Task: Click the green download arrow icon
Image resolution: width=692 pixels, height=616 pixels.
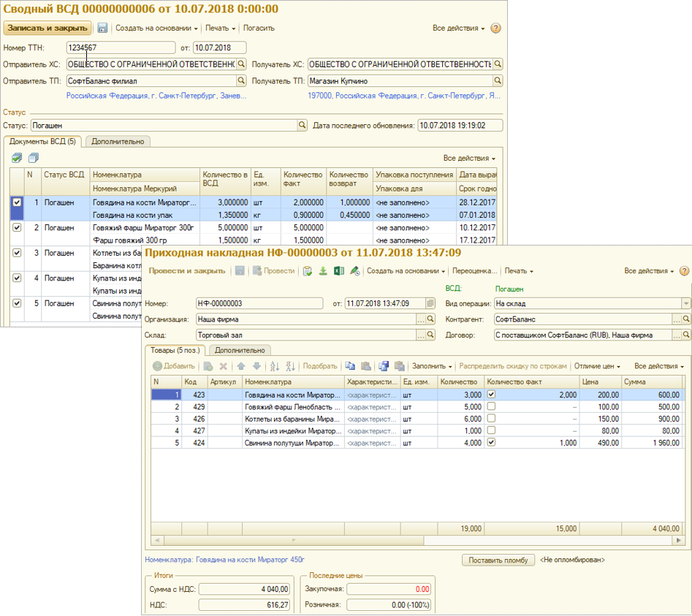Action: click(x=323, y=271)
